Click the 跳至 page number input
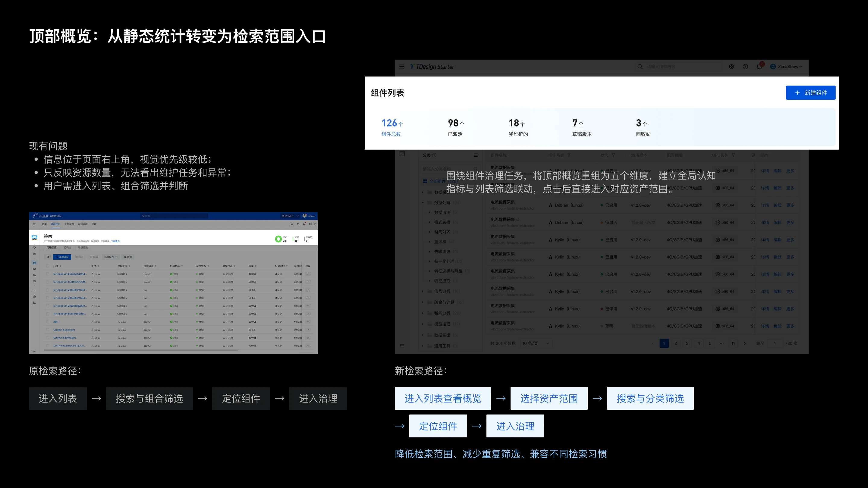Viewport: 868px width, 488px height. click(x=775, y=343)
